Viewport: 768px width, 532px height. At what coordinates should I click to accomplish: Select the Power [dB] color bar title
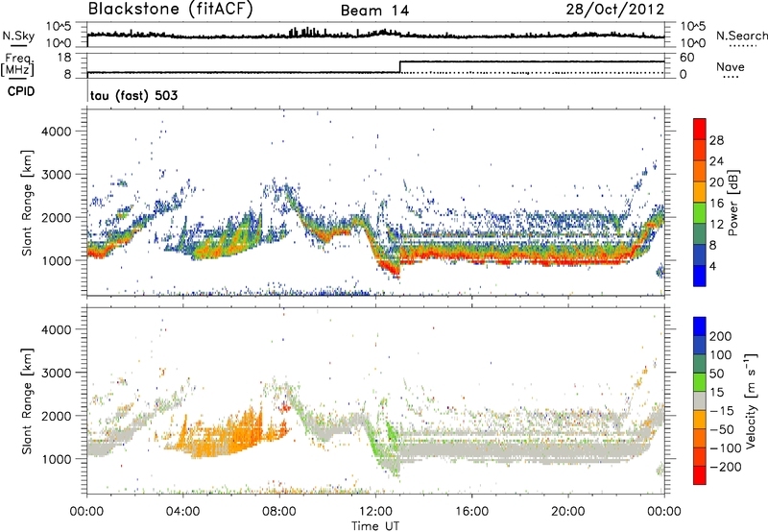[732, 203]
